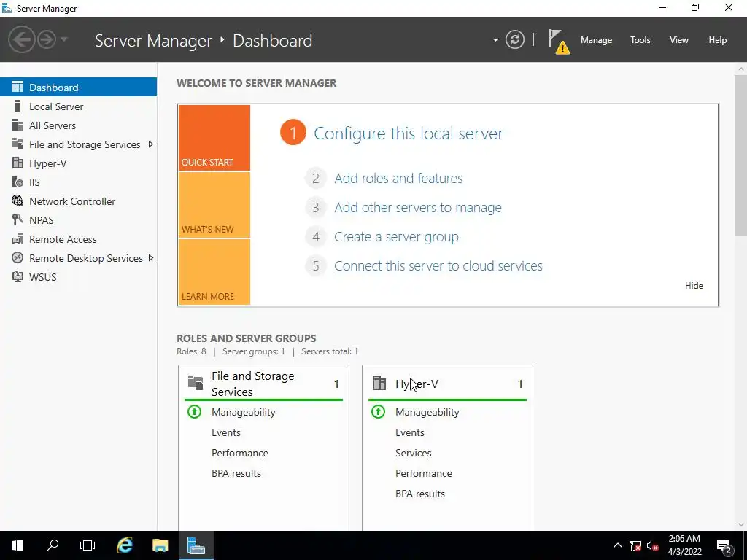Click Hyper-V Manageability green status icon

click(379, 411)
